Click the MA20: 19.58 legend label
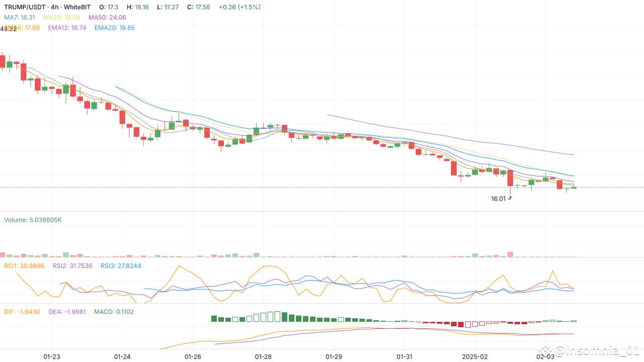 (x=61, y=18)
